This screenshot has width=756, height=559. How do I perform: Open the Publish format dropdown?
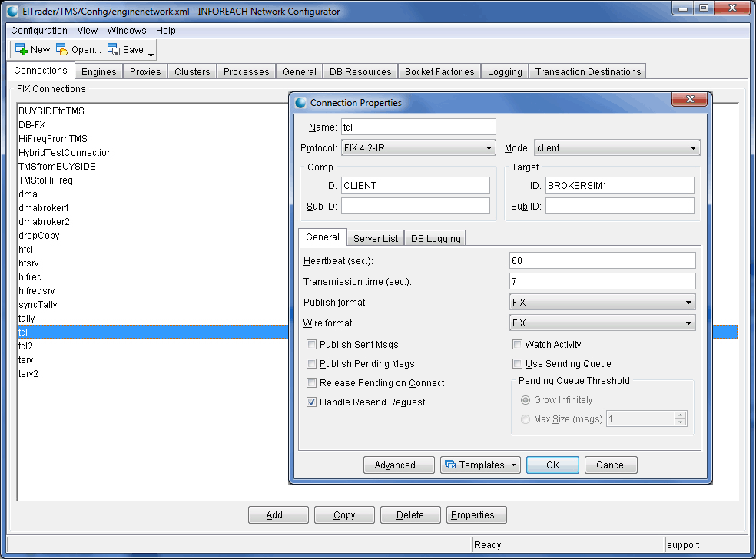[688, 303]
